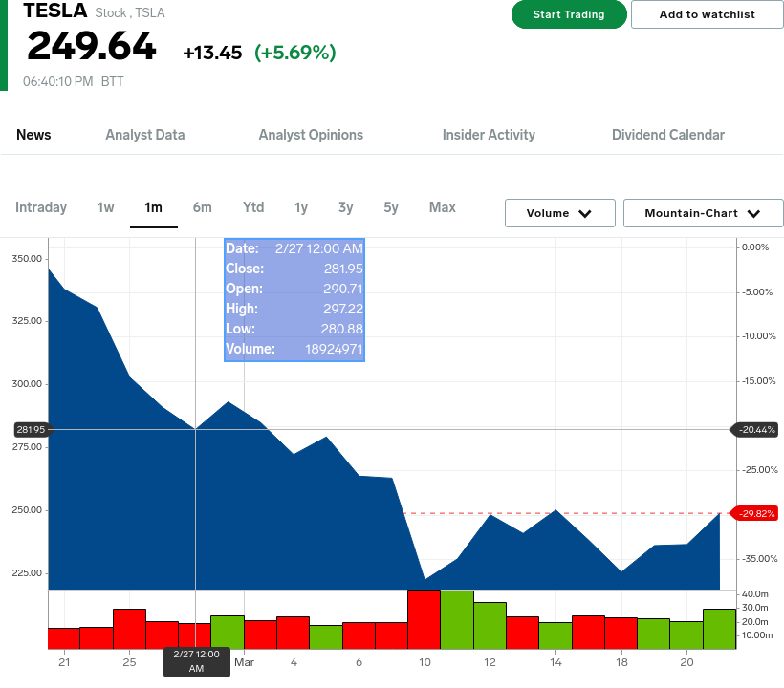Click the stock price 249.64

(x=92, y=46)
